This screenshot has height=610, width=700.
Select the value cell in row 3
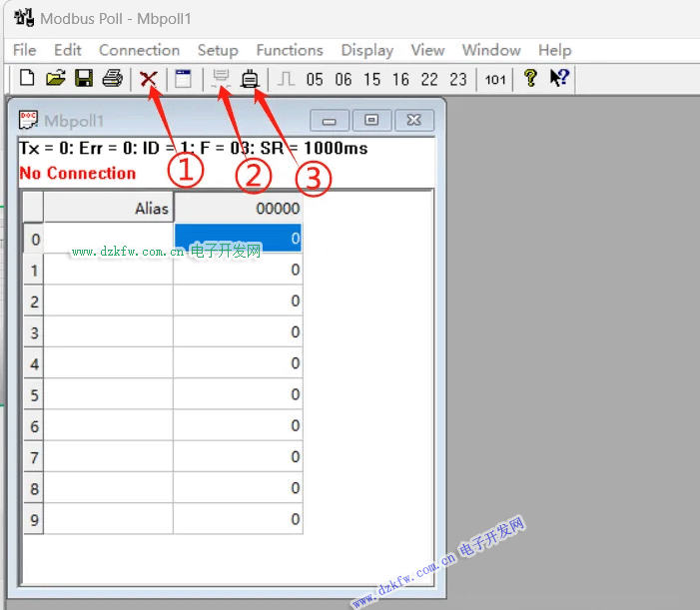239,332
